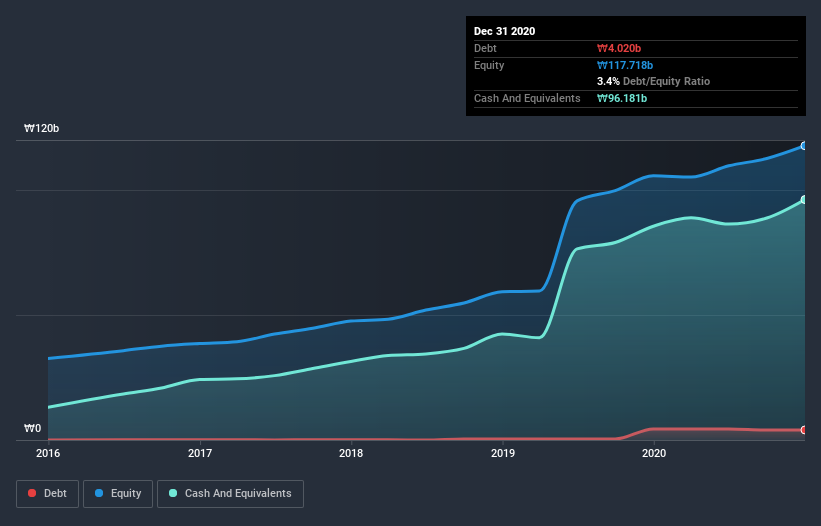Click the 2019 x-axis label
This screenshot has height=526, width=821.
(x=503, y=453)
